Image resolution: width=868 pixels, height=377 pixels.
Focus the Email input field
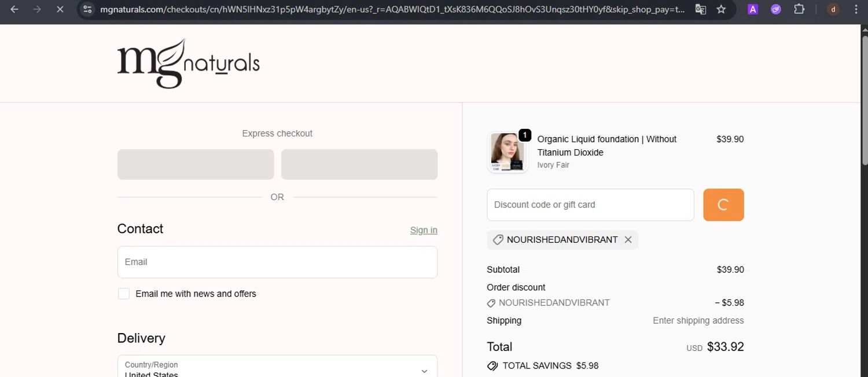pos(277,262)
